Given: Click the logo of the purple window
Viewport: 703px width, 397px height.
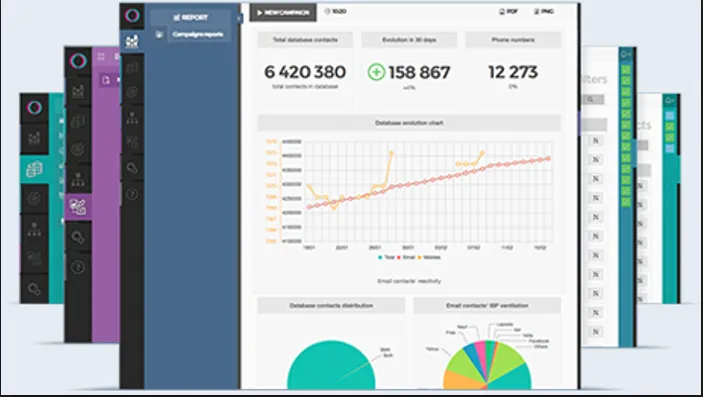Looking at the screenshot, I should [78, 61].
